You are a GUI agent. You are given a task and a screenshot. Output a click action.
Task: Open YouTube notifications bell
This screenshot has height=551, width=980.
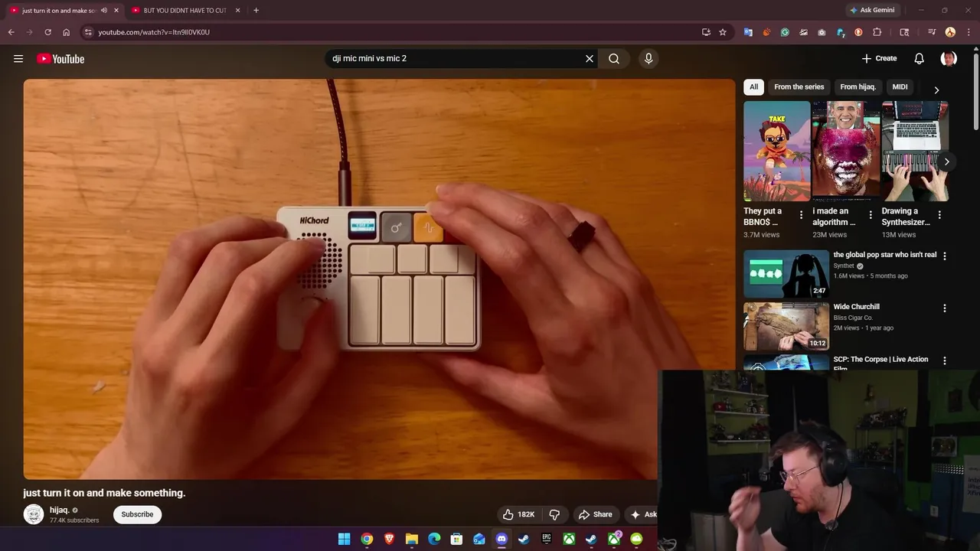(920, 58)
